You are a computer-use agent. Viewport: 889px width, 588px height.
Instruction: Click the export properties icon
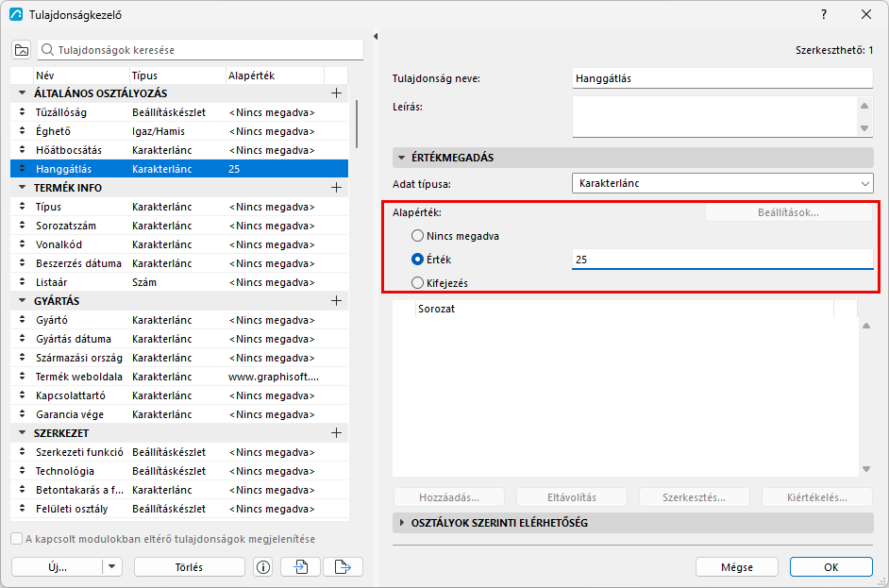tap(343, 567)
